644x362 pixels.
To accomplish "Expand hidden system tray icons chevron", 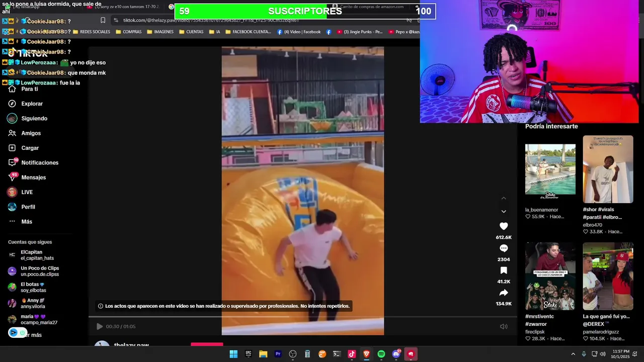I will [573, 354].
